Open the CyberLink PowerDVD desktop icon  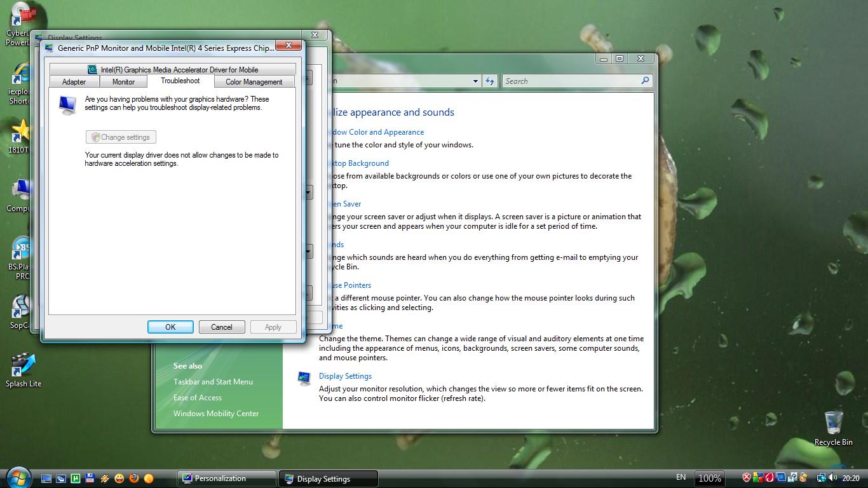point(19,24)
